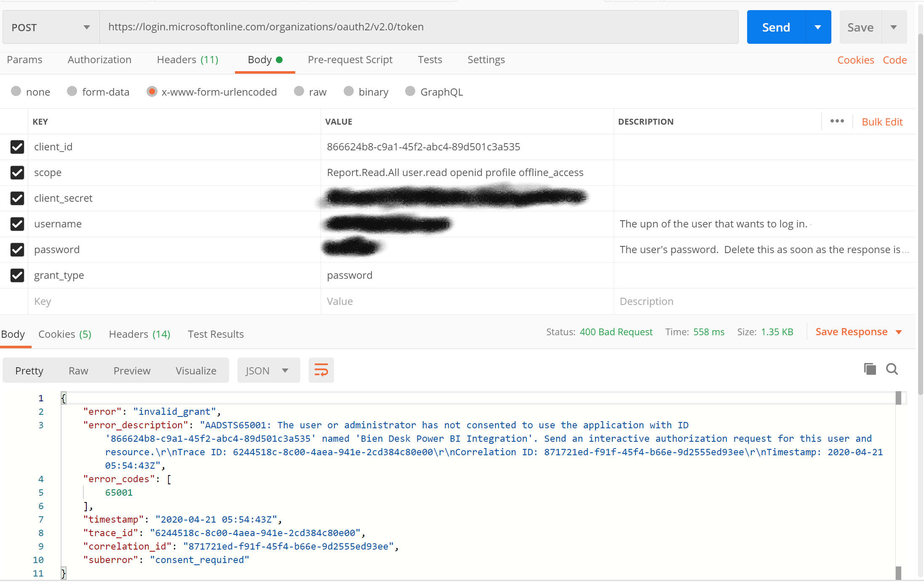Open the request Settings tab

[x=486, y=60]
